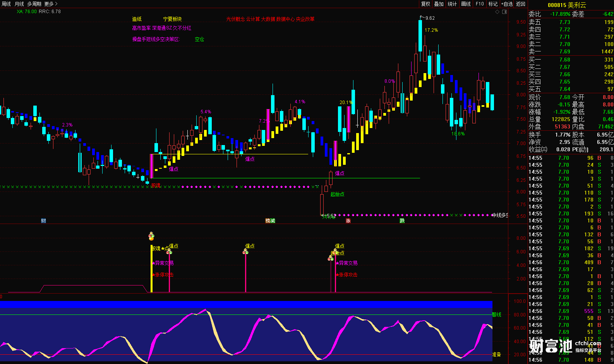
Task: Click the 9.50 price axis label
Action: click(x=521, y=22)
